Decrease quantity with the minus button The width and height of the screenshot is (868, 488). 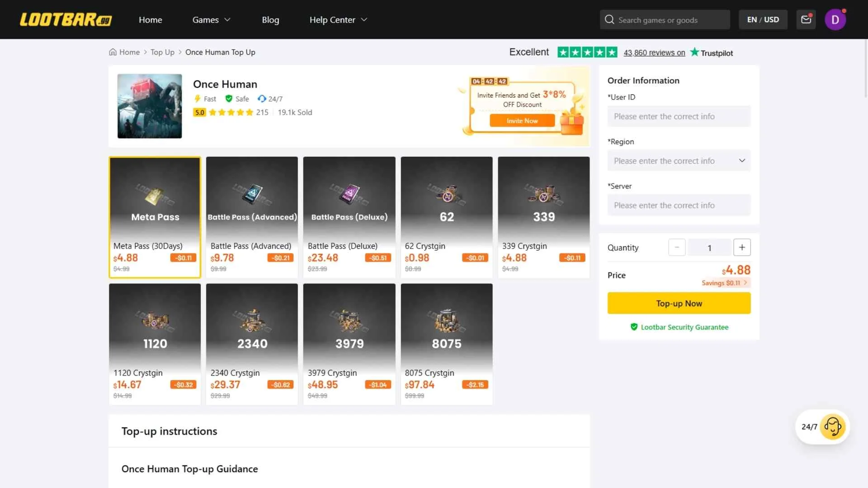pyautogui.click(x=676, y=247)
